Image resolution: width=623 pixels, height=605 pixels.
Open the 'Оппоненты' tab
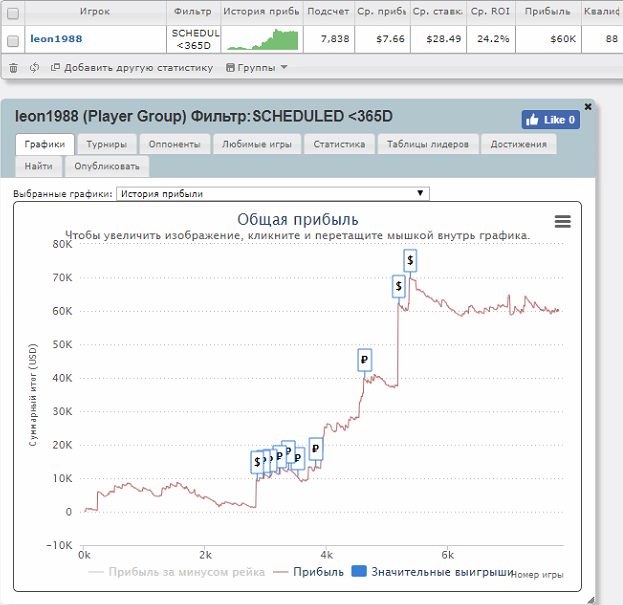[174, 144]
